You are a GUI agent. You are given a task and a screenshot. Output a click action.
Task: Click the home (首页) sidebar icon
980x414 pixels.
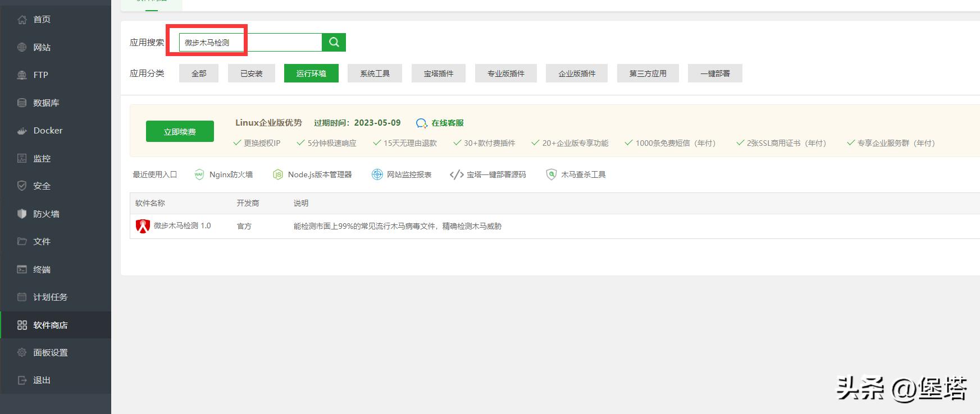click(22, 20)
